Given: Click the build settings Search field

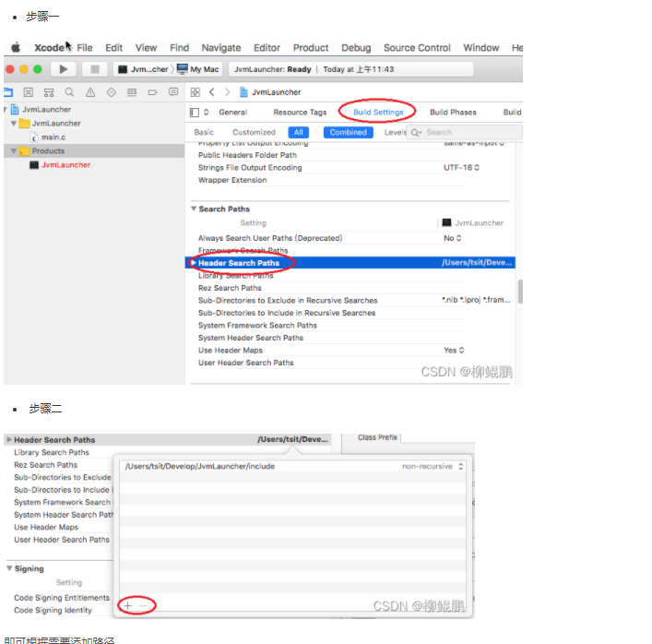Looking at the screenshot, I should pyautogui.click(x=464, y=132).
